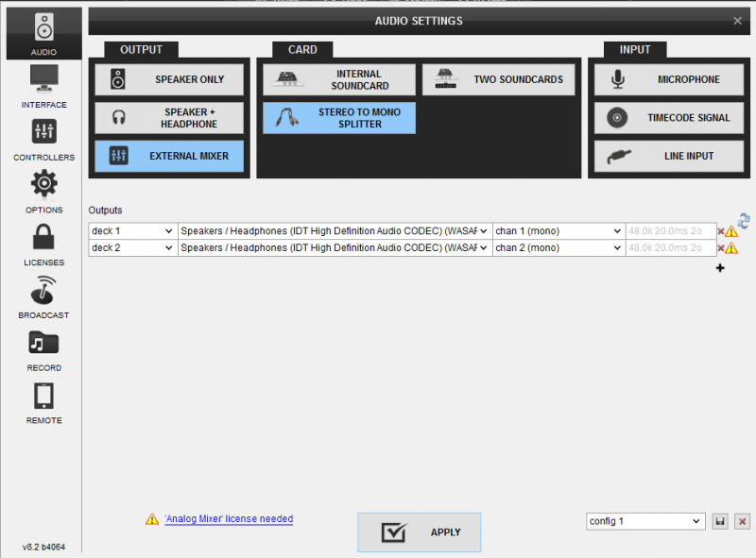This screenshot has height=558, width=756.
Task: Enable Line Input option
Action: tap(669, 156)
